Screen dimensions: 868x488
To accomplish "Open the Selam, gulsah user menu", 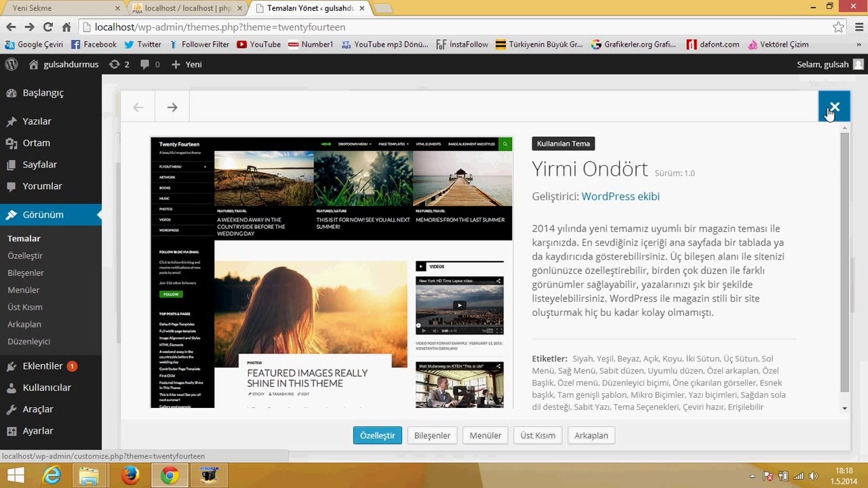I will point(830,64).
